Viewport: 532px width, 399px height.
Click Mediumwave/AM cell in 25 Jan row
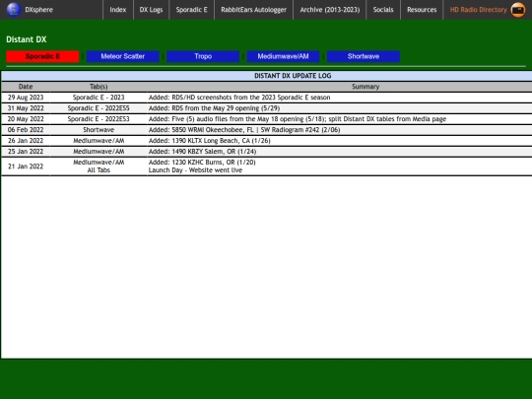click(x=99, y=152)
